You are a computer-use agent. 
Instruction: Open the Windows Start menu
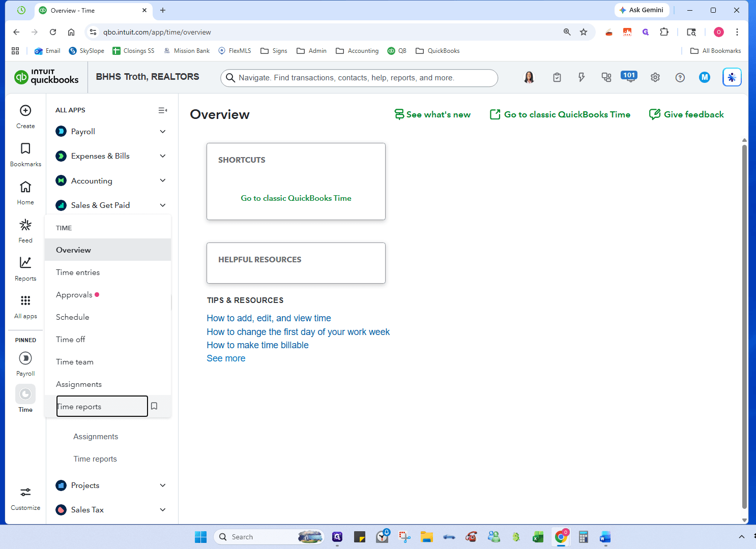point(201,537)
